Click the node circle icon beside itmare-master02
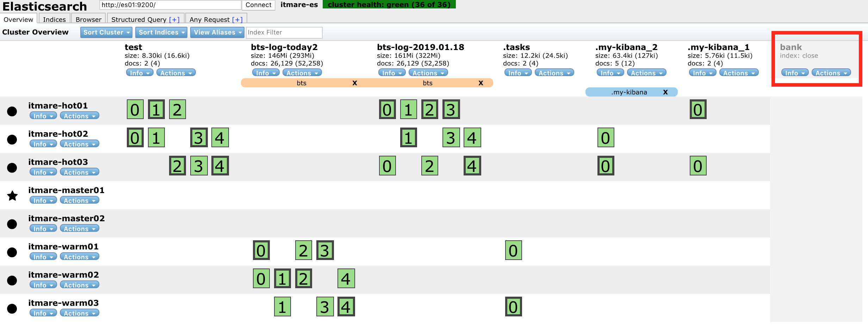The image size is (868, 334). pos(12,224)
